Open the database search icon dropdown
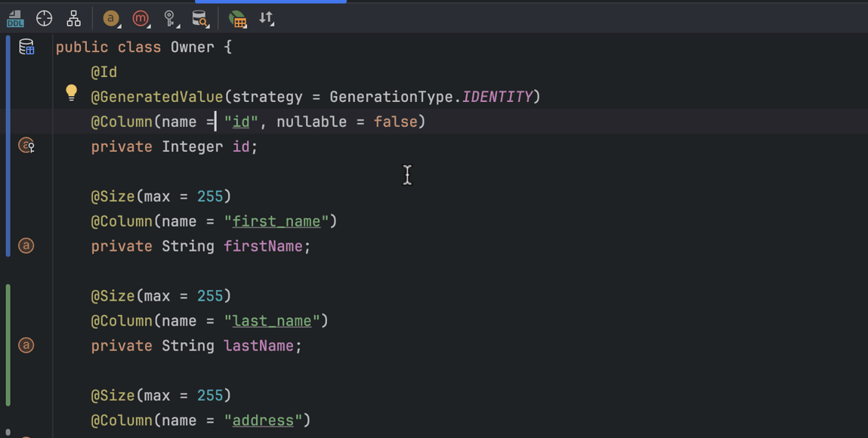Image resolution: width=868 pixels, height=438 pixels. tap(200, 18)
